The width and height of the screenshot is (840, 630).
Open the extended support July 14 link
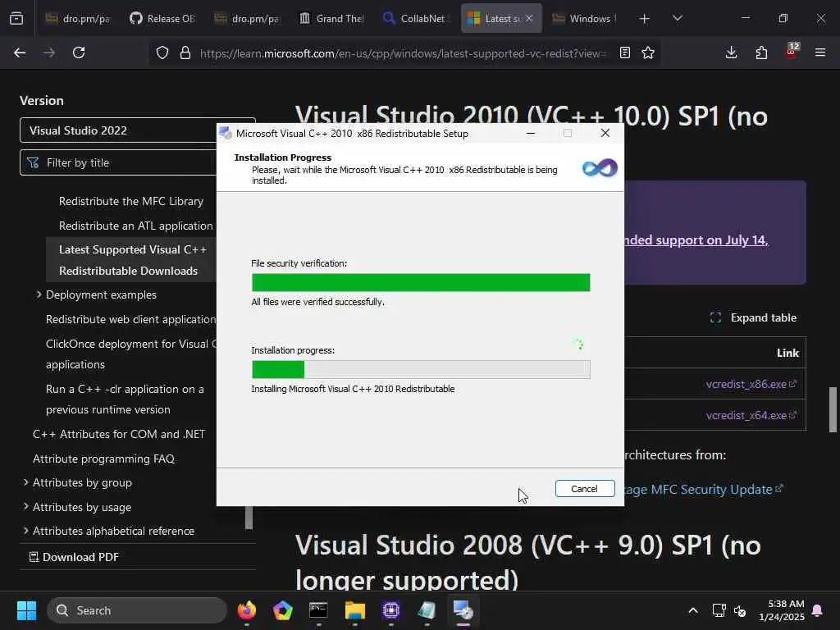pos(696,240)
